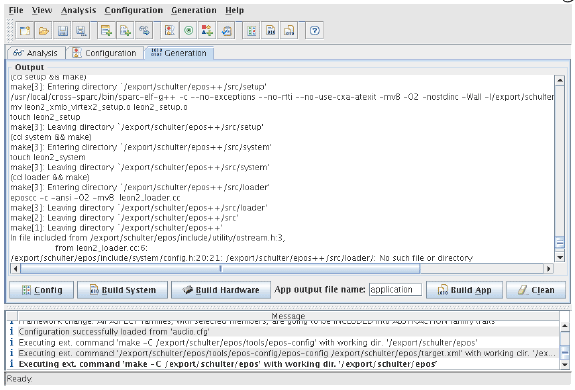Click the 'touch leon2_system' output line
575x390 pixels.
click(48, 157)
